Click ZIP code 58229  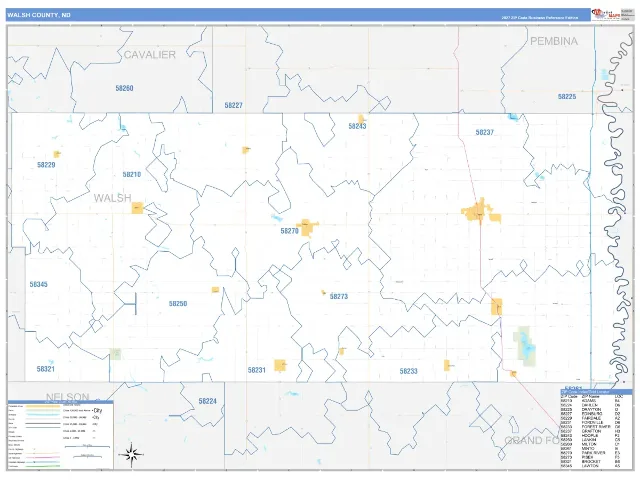pyautogui.click(x=46, y=165)
